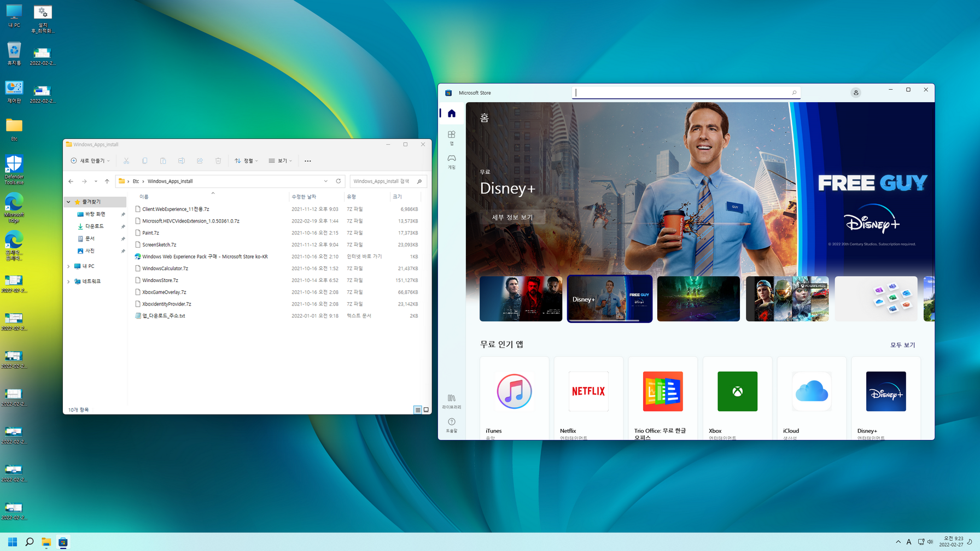This screenshot has width=980, height=551.
Task: Select 바탕 화면 in the navigation pane
Action: point(95,214)
